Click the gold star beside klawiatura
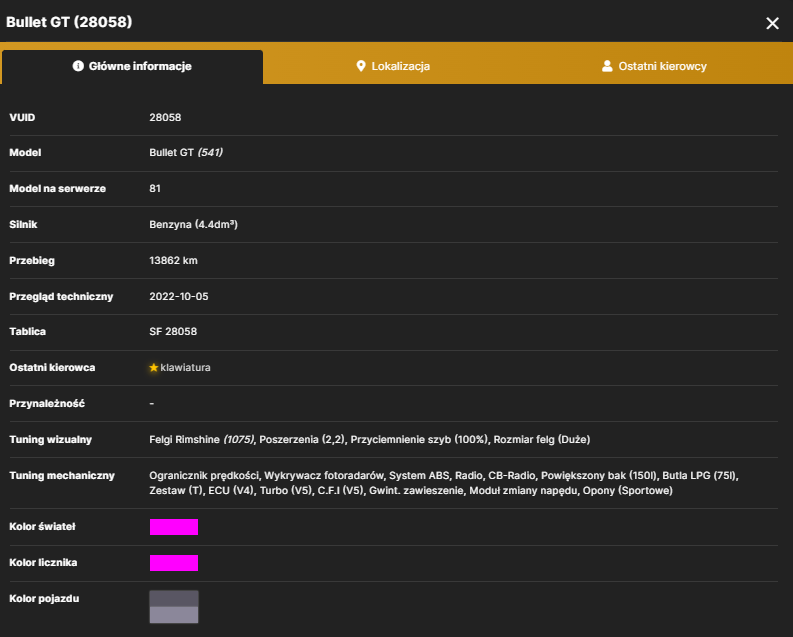The height and width of the screenshot is (637, 793). tap(154, 368)
